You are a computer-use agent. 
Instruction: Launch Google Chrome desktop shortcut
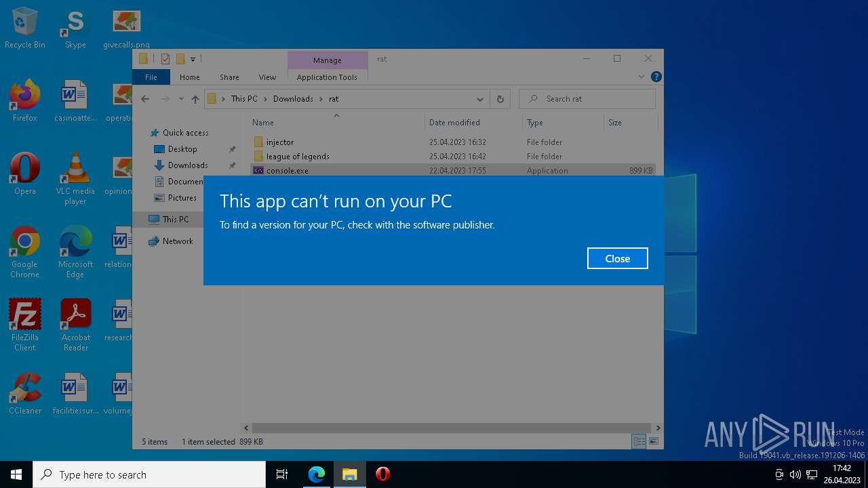click(x=25, y=252)
